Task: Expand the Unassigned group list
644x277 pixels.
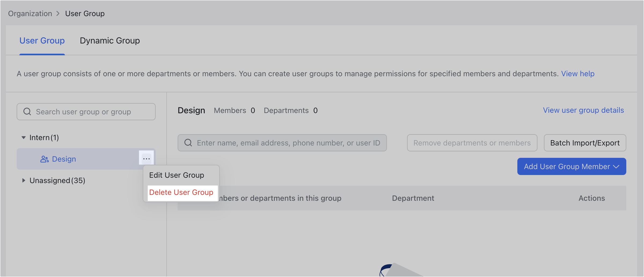Action: [23, 180]
